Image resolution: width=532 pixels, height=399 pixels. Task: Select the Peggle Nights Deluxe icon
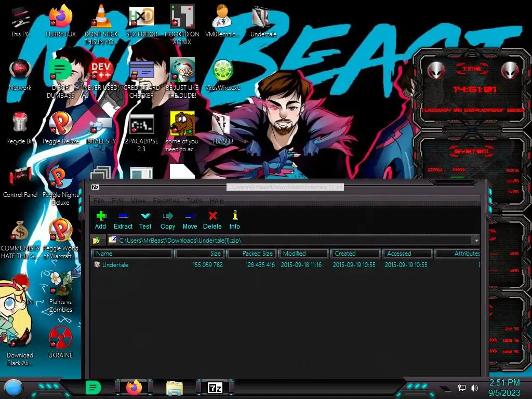60,186
